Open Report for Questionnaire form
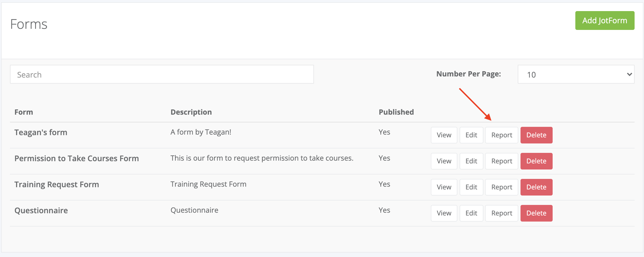The image size is (644, 257). pos(502,213)
